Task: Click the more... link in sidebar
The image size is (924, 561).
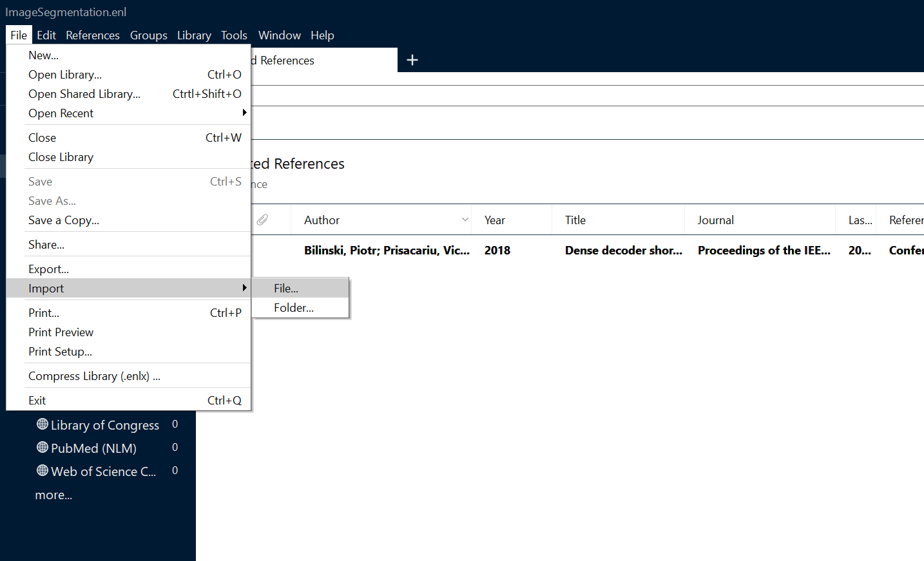Action: (x=53, y=495)
